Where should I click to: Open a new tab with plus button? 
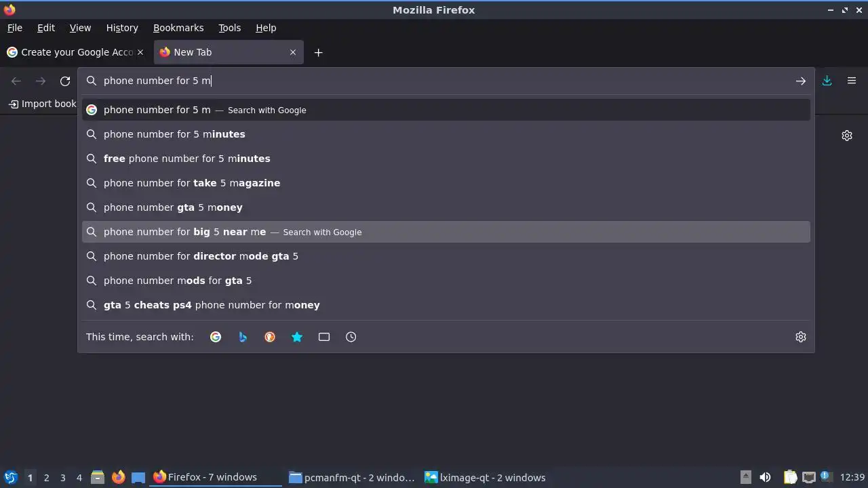(x=318, y=52)
